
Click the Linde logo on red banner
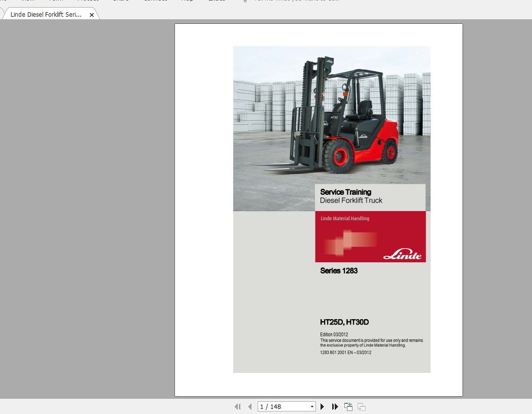tap(402, 254)
